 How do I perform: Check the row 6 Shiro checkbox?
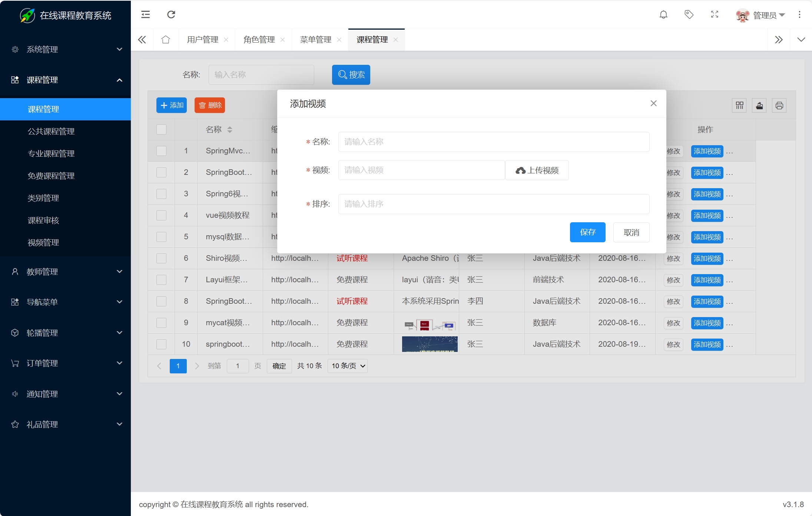pyautogui.click(x=161, y=258)
